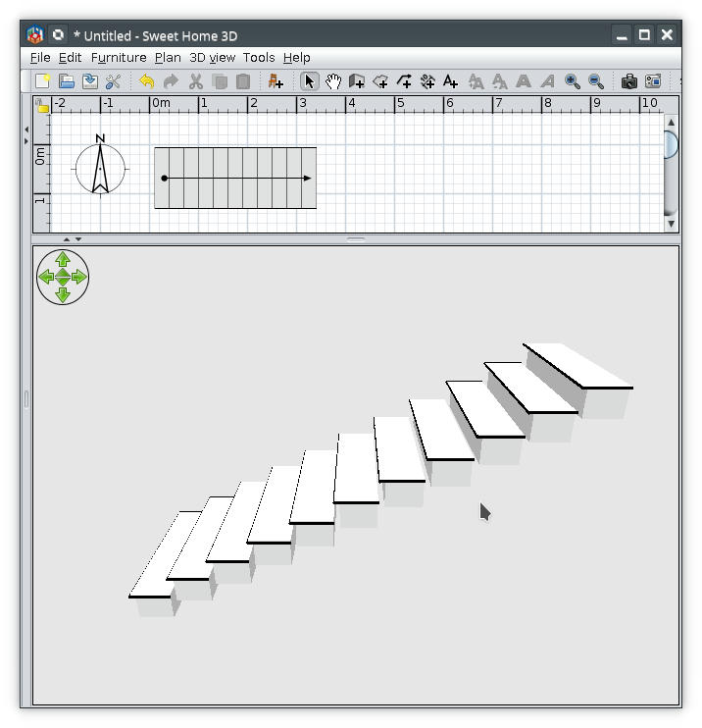The width and height of the screenshot is (702, 728).
Task: Rotate 3D view right with right arrow
Action: pos(79,278)
